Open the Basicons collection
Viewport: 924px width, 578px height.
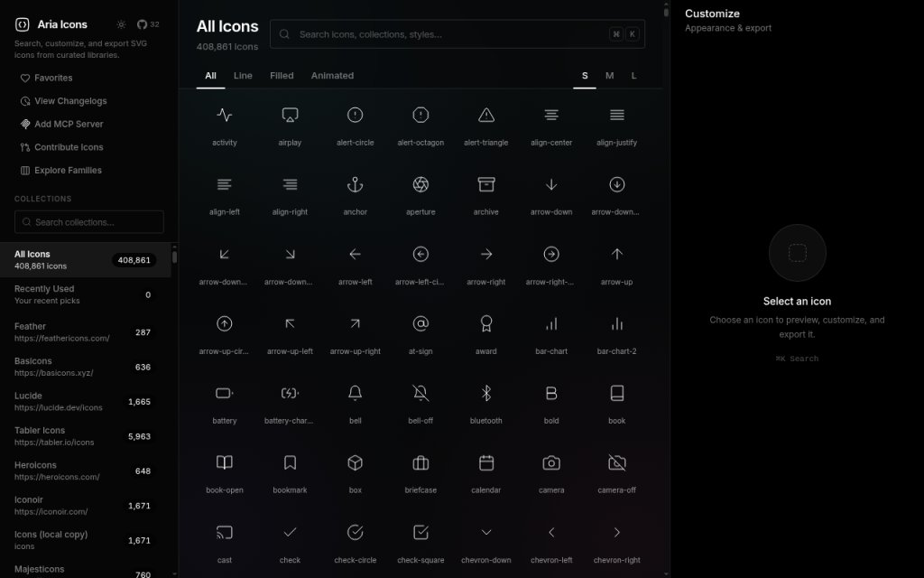pyautogui.click(x=86, y=367)
